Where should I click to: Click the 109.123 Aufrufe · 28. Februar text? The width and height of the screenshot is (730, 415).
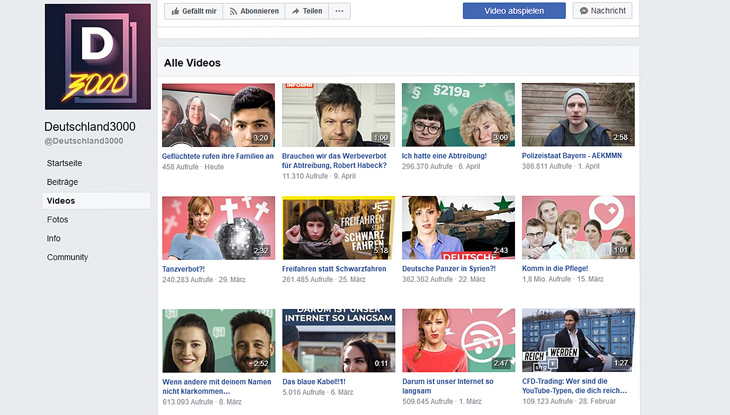pos(569,401)
